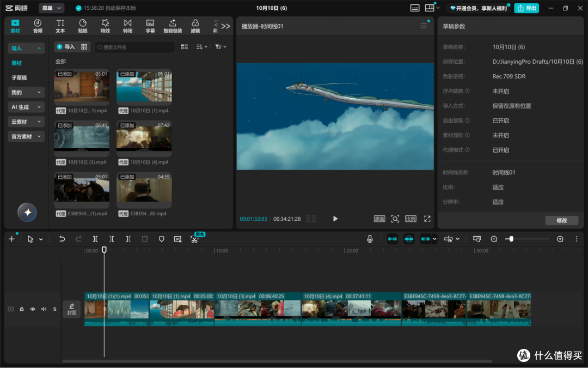Mute the main track audio
Viewport: 588px width, 368px height.
pos(44,309)
